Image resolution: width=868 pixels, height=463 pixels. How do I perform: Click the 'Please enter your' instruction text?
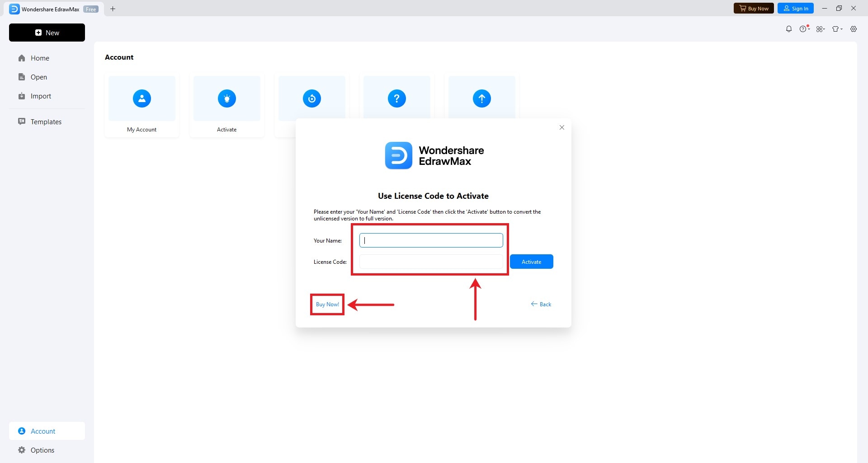point(427,215)
